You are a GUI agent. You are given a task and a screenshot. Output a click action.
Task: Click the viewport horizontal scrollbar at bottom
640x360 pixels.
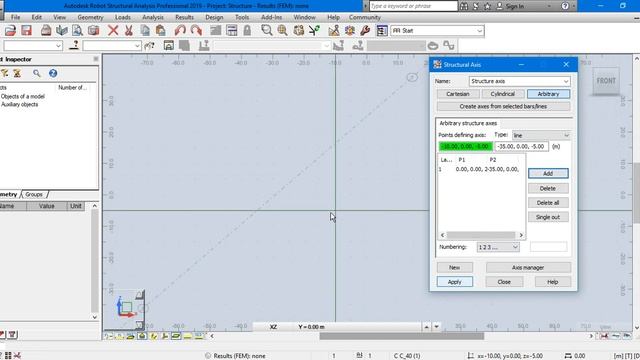pyautogui.click(x=401, y=336)
